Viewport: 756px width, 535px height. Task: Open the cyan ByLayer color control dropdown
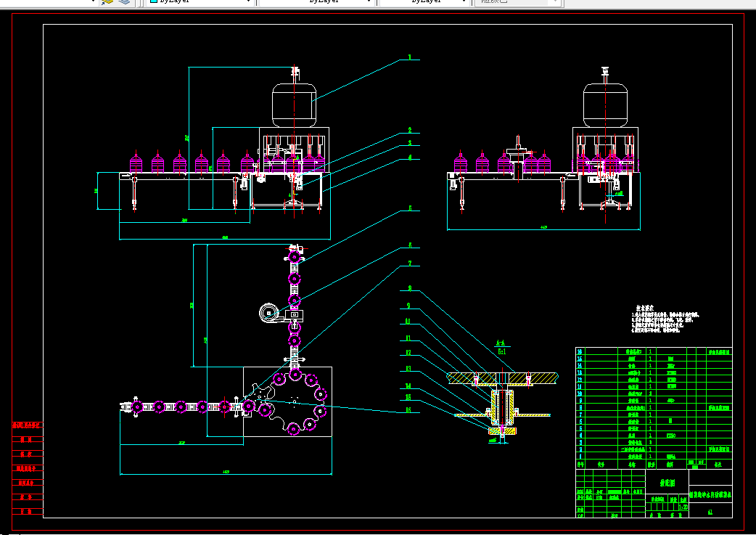(x=200, y=1)
